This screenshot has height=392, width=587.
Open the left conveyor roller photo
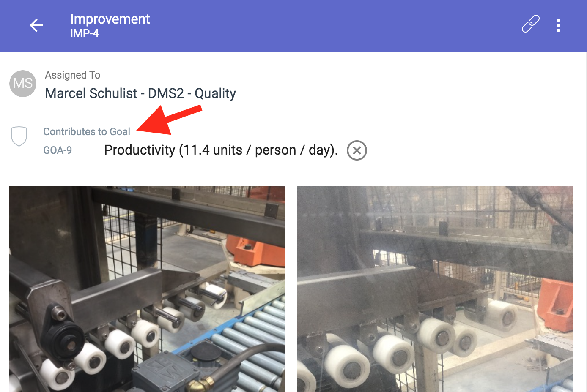[147, 289]
